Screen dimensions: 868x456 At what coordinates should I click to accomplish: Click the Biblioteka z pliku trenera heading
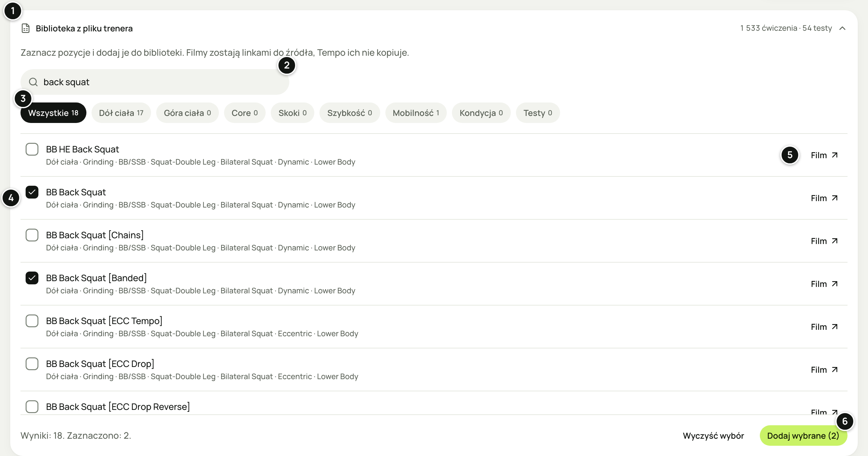[x=84, y=28]
